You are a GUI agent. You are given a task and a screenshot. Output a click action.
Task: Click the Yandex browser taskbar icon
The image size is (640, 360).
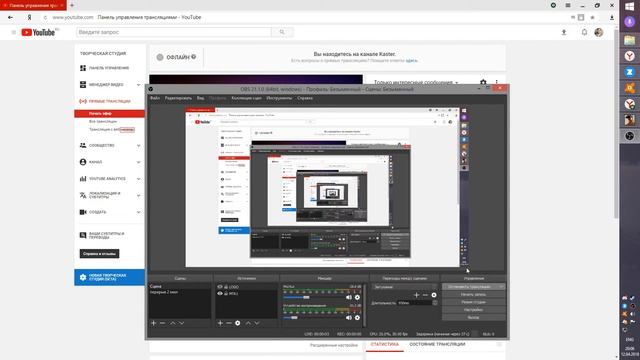(630, 56)
